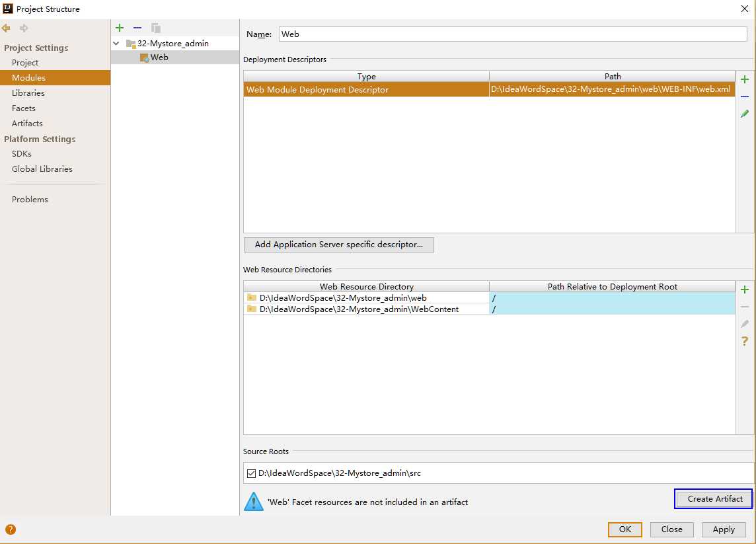Click Path Relative to Deployment Root header
Viewport: 756px width, 544px height.
(x=613, y=286)
